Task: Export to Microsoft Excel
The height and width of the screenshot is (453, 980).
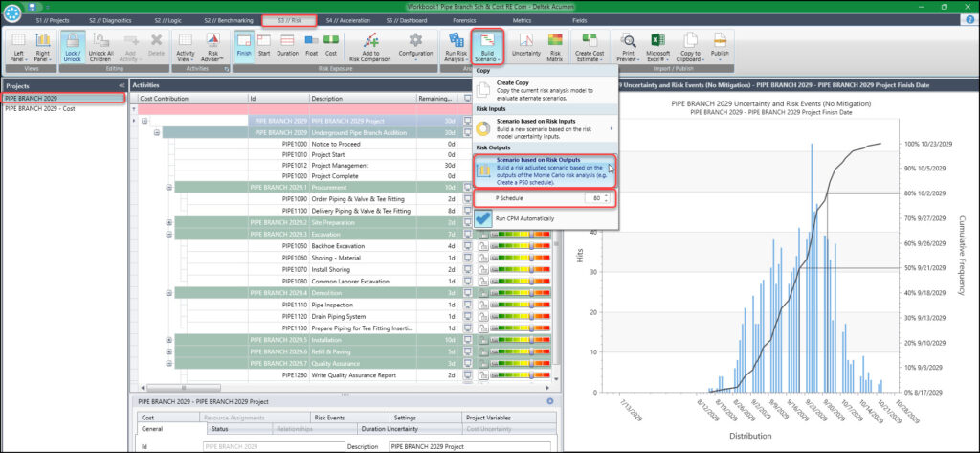Action: pyautogui.click(x=657, y=46)
